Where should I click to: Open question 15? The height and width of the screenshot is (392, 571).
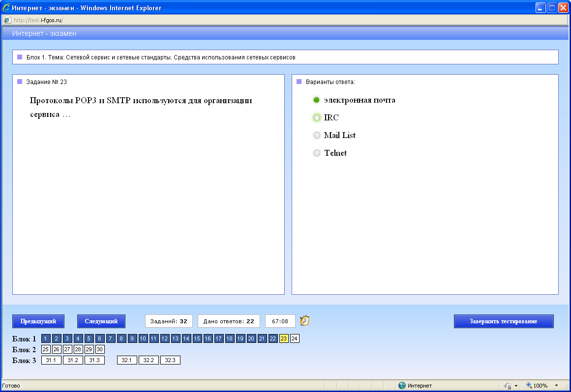pos(197,338)
